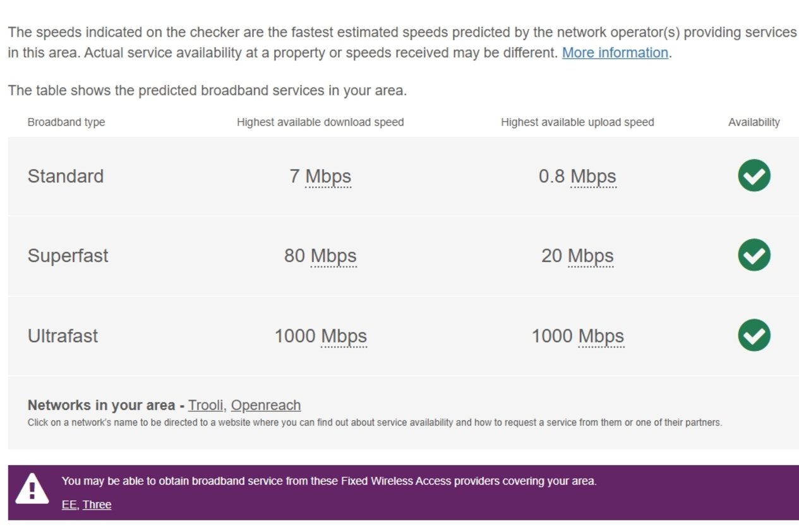Screen dimensions: 799x532
Task: Click the warning triangle icon in purple banner
Action: coord(32,488)
